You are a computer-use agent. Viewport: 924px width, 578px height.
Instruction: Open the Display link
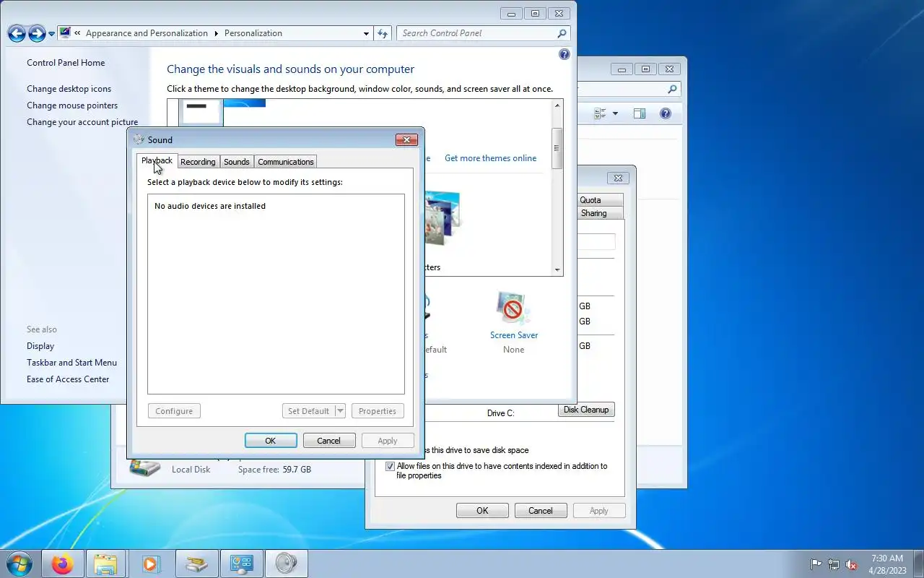click(x=40, y=346)
